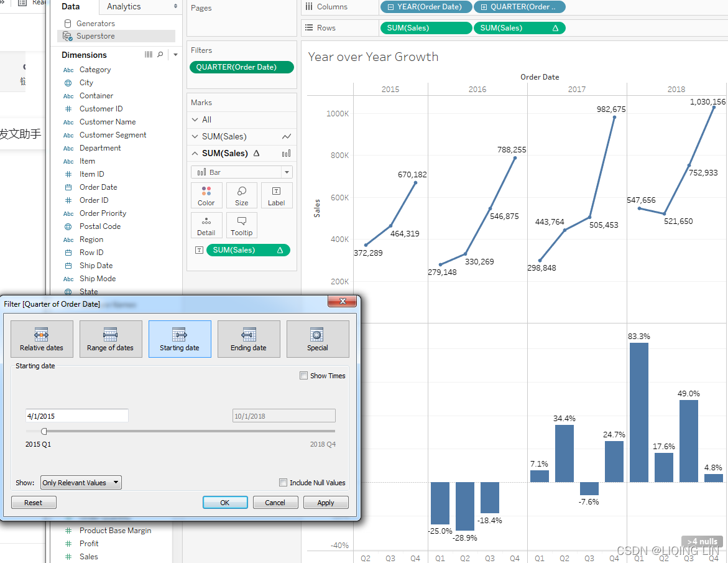The width and height of the screenshot is (728, 563).
Task: Collapse the SUM(Sales) delta marks section
Action: click(195, 153)
